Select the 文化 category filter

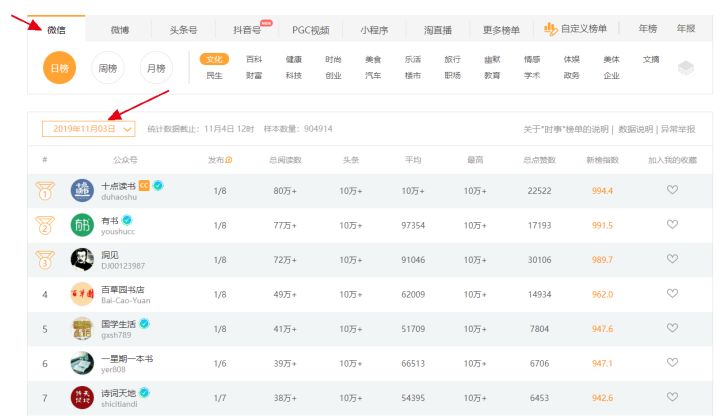point(214,59)
